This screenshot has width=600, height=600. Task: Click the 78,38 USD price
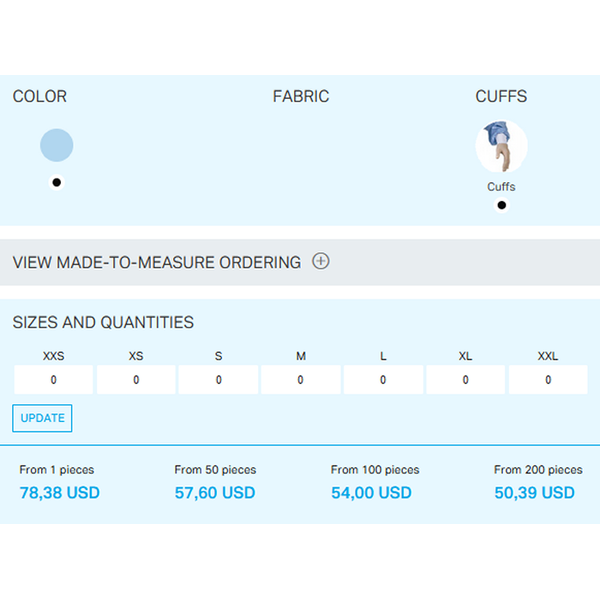click(x=60, y=492)
